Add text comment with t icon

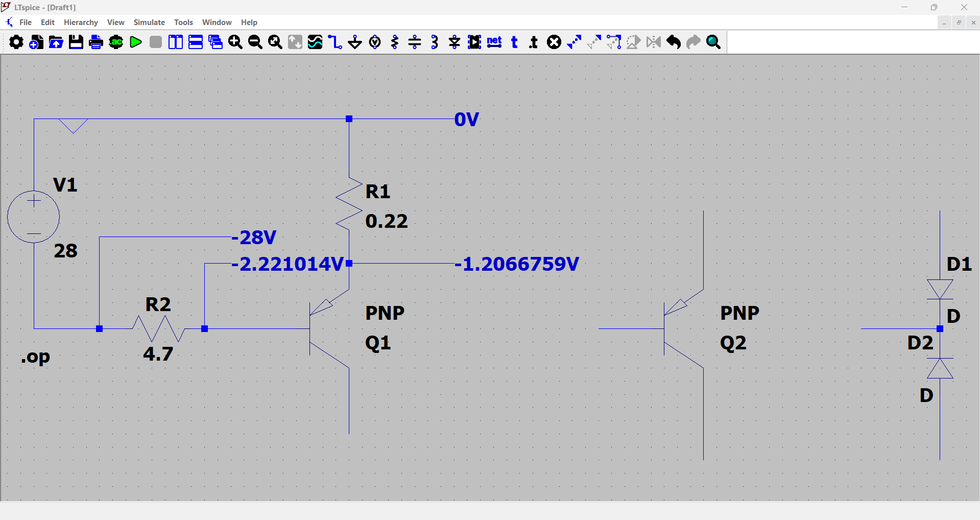[514, 42]
